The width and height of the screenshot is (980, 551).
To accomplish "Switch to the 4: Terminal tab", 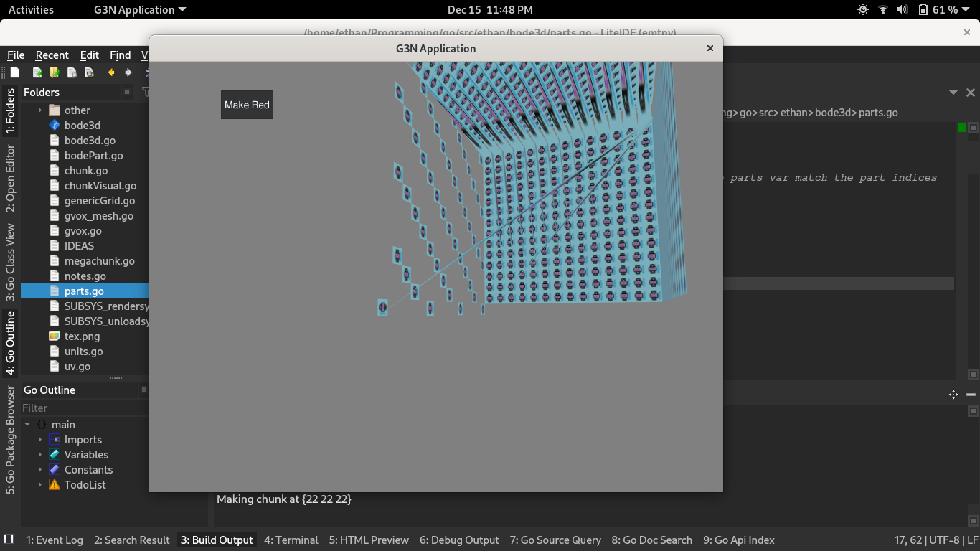I will tap(291, 540).
